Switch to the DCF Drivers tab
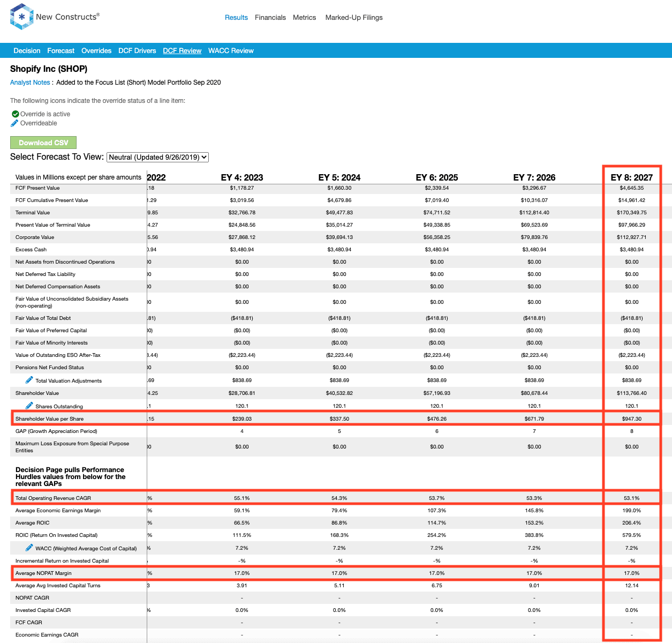 (137, 51)
